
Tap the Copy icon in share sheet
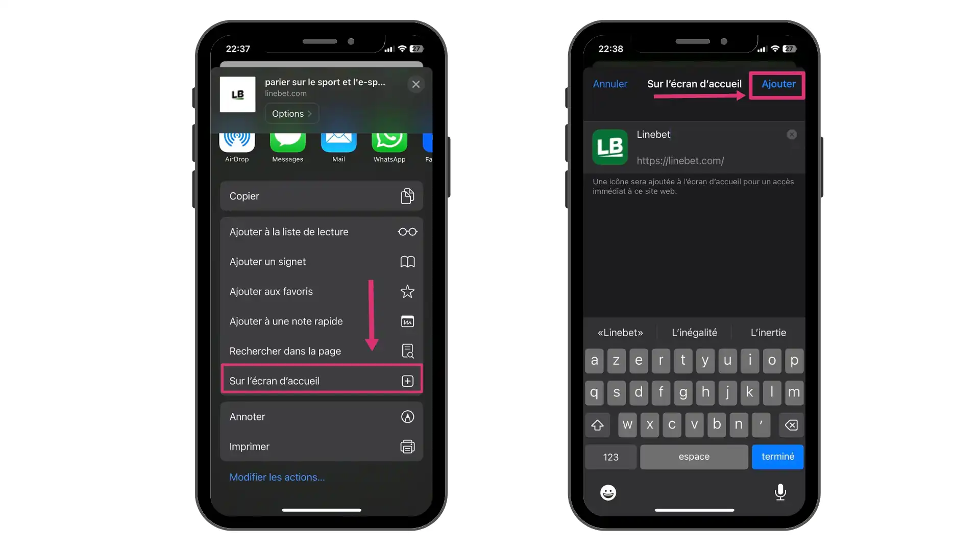[x=407, y=196]
